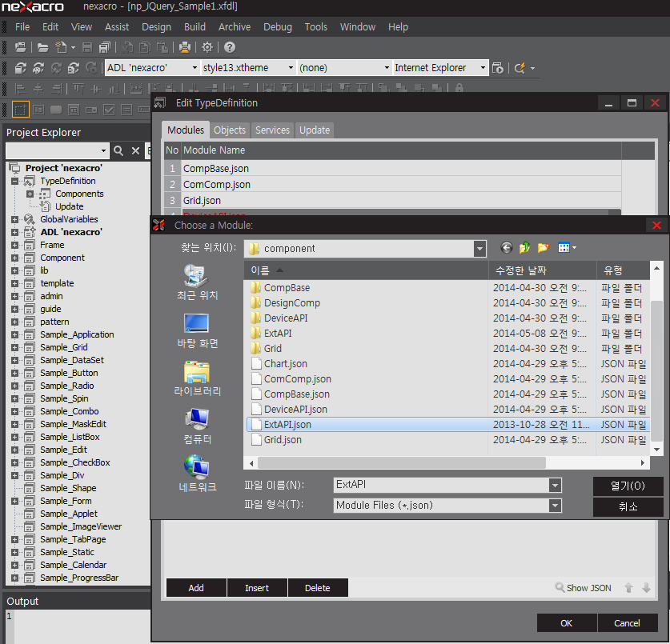Click the Add button in Modules tab
Image resolution: width=670 pixels, height=644 pixels.
[x=196, y=588]
